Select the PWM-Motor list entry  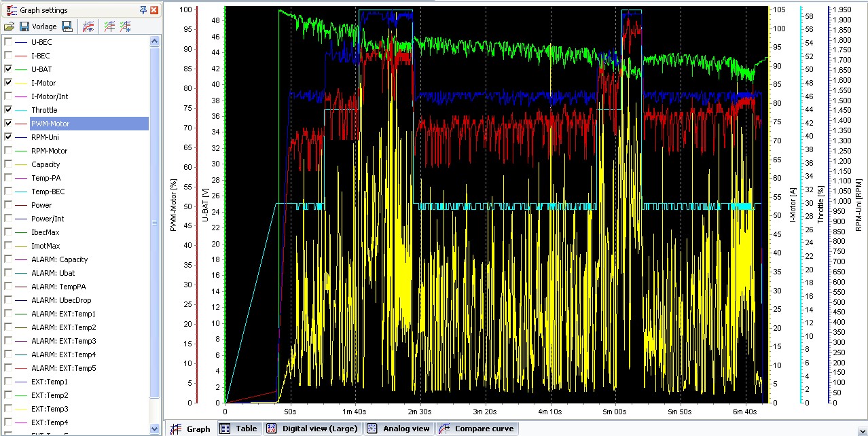[50, 124]
